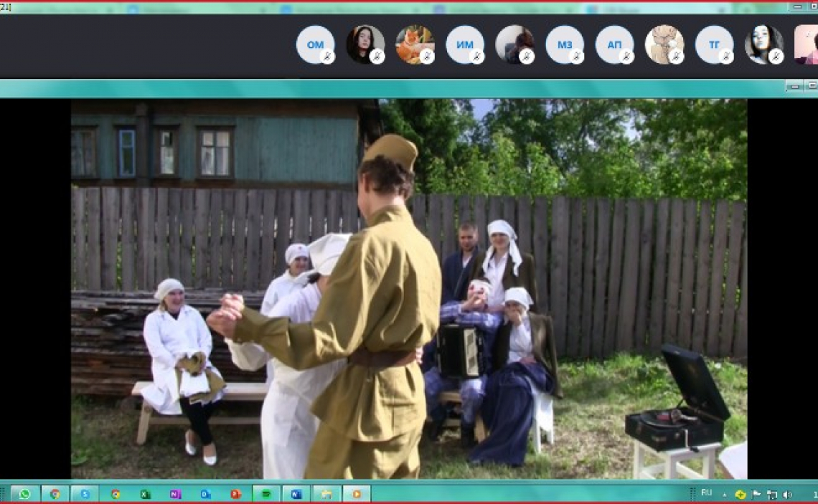This screenshot has width=818, height=504.
Task: Open OneNote from the taskbar
Action: (175, 494)
